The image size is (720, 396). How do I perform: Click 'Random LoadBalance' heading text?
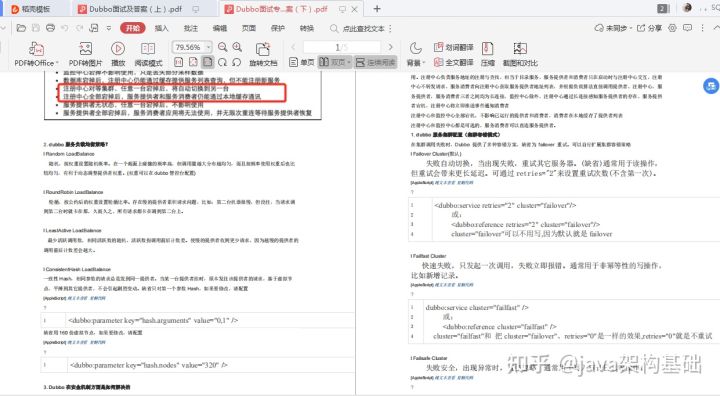[x=69, y=154]
